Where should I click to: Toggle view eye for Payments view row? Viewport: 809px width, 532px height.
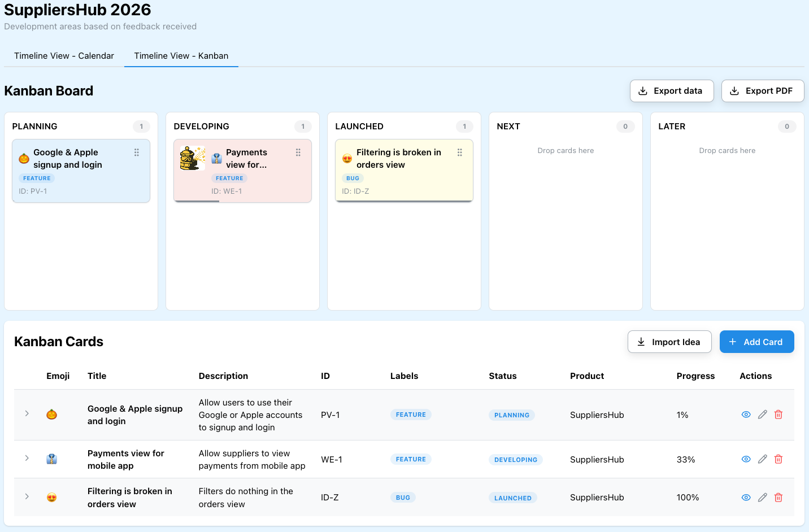tap(746, 459)
